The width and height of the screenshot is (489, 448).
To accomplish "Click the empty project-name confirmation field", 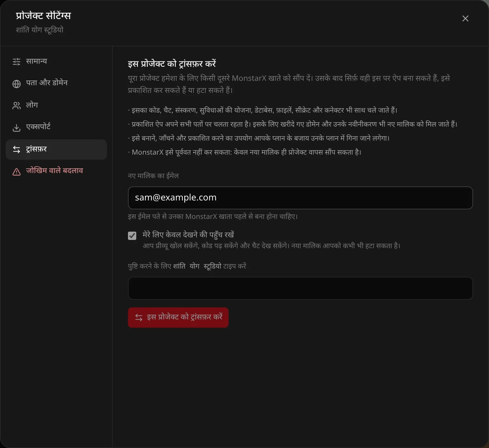I will (300, 288).
